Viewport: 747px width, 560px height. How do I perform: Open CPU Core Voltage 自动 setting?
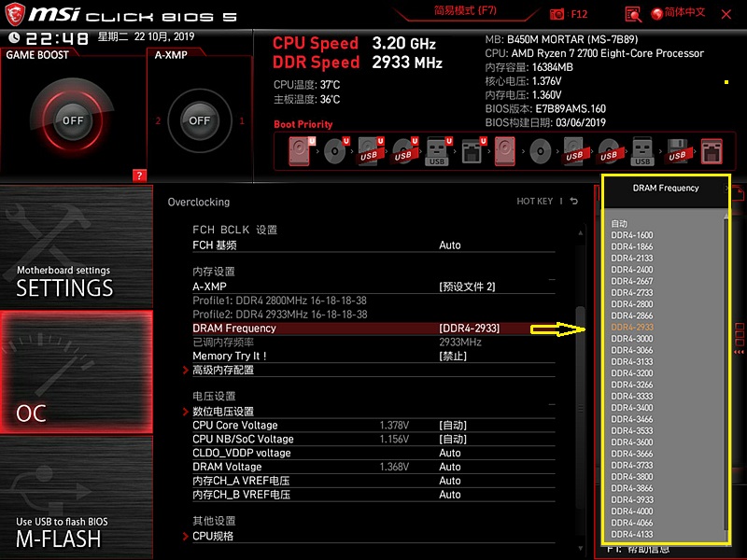pyautogui.click(x=373, y=426)
